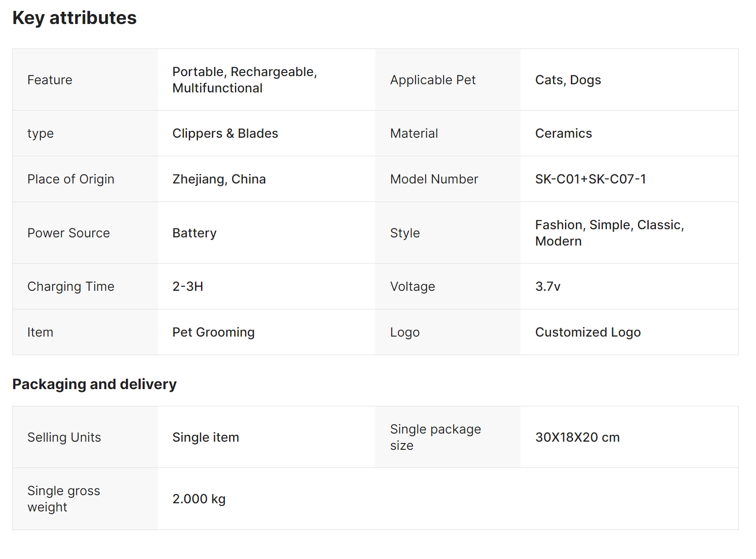Click the Pet Grooming item value

pos(213,332)
